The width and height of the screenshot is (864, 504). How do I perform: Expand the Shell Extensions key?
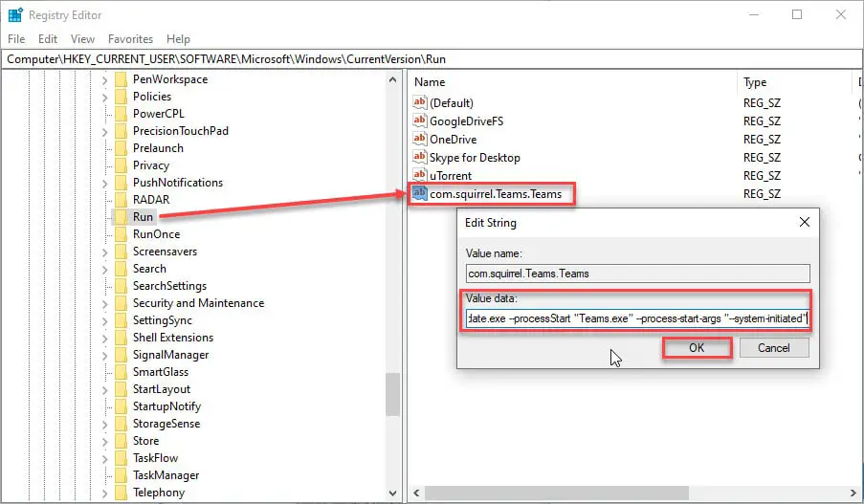tap(104, 339)
